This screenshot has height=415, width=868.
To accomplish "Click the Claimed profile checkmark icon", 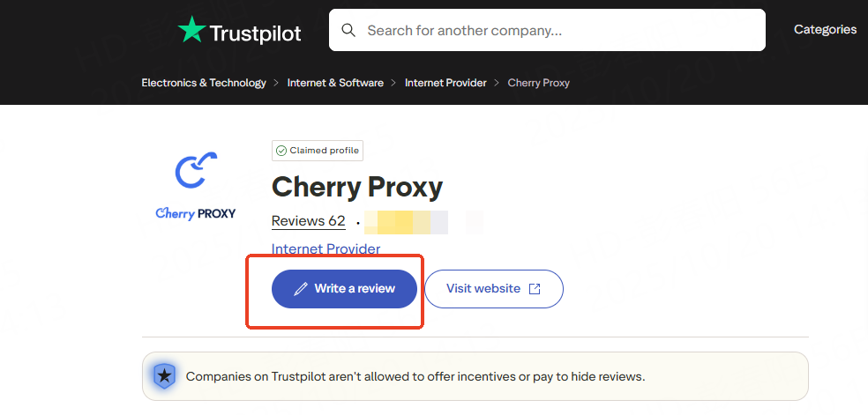I will (281, 151).
